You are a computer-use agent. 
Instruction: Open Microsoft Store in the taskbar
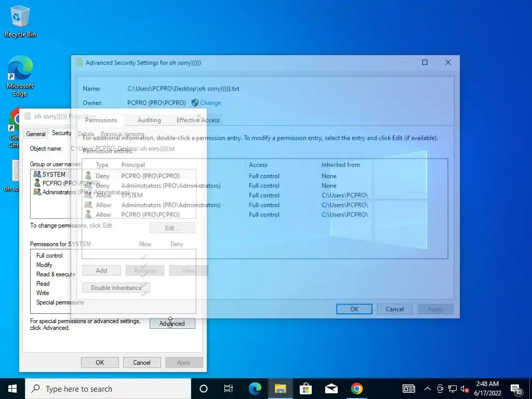pyautogui.click(x=305, y=389)
